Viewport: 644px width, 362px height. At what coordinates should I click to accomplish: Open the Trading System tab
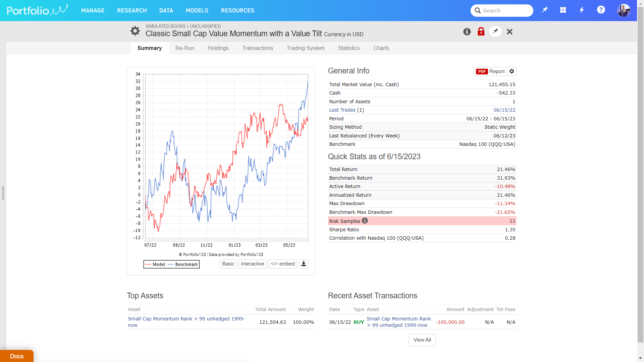point(305,48)
